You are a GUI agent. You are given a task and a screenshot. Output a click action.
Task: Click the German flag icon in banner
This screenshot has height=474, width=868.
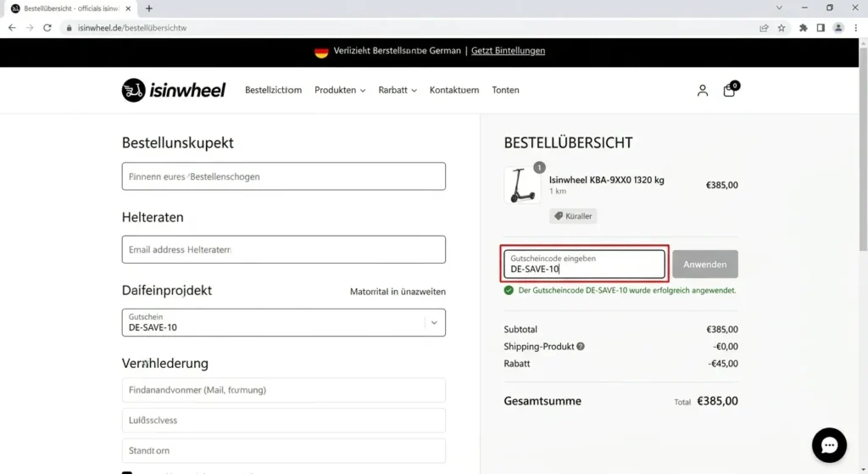coord(321,52)
